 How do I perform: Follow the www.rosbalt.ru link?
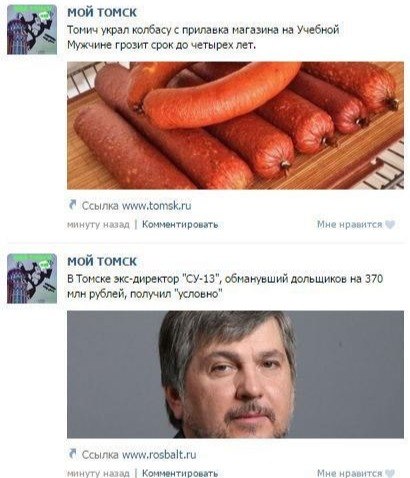(x=159, y=455)
